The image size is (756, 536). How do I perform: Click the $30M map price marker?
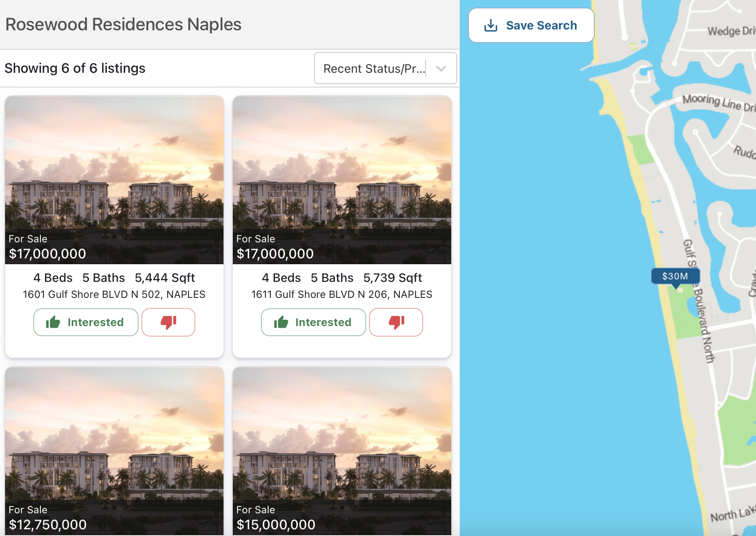click(675, 276)
